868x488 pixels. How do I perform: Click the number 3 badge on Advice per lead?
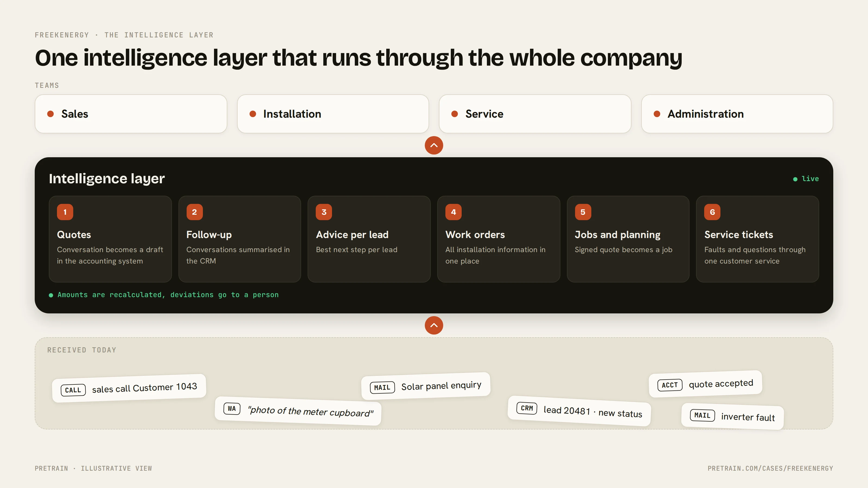(x=324, y=212)
